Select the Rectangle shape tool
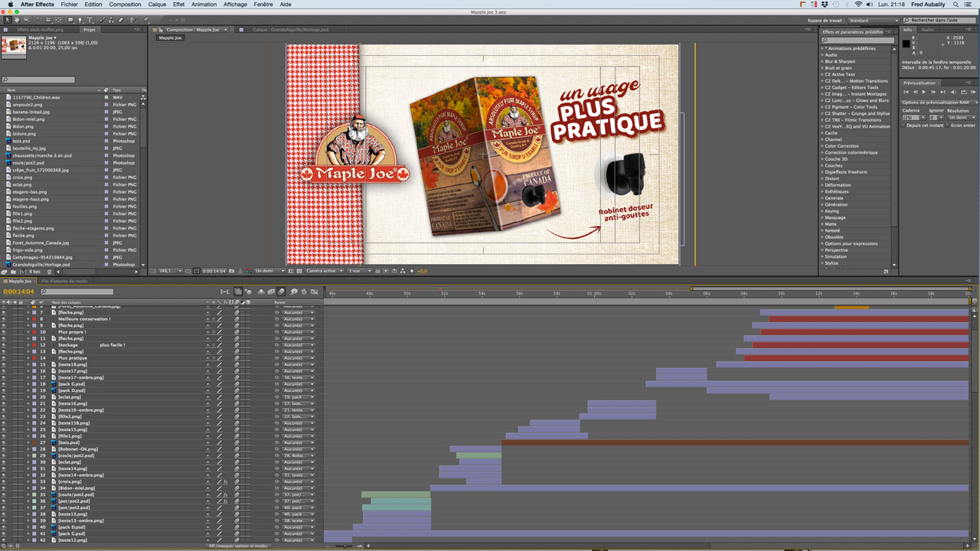 click(70, 20)
